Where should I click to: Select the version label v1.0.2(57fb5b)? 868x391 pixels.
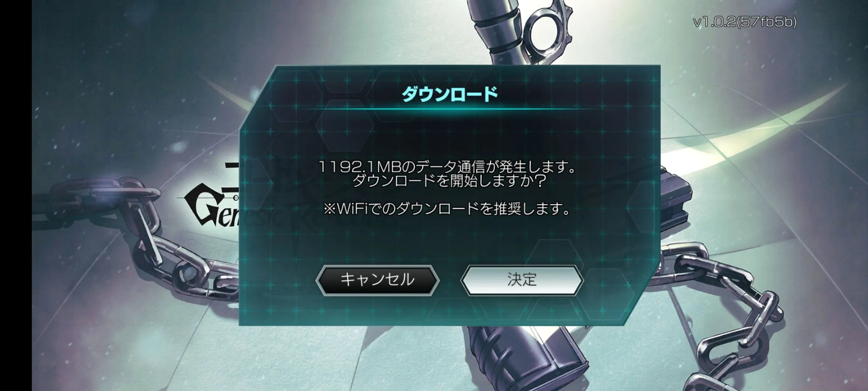(x=745, y=22)
